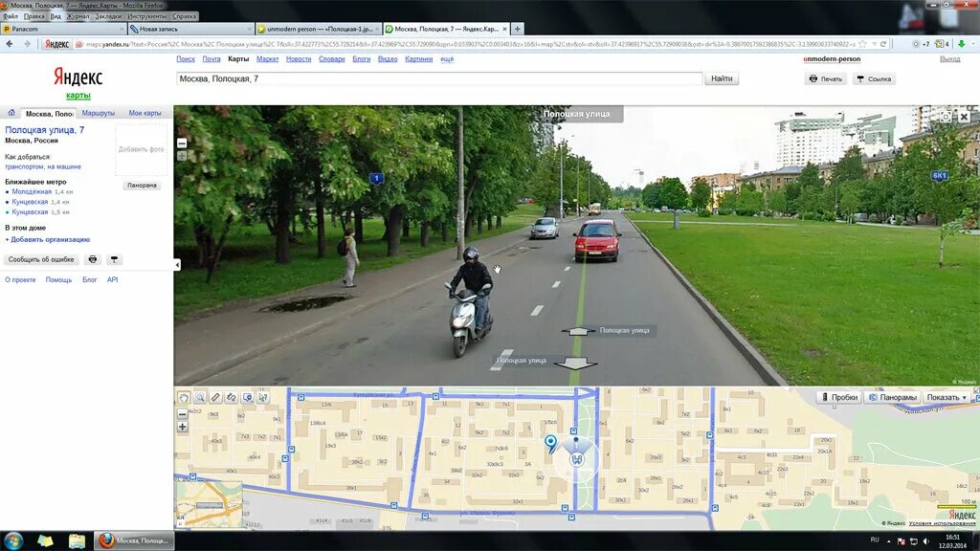Image resolution: width=980 pixels, height=551 pixels.
Task: Open the Почта service link
Action: coord(212,59)
